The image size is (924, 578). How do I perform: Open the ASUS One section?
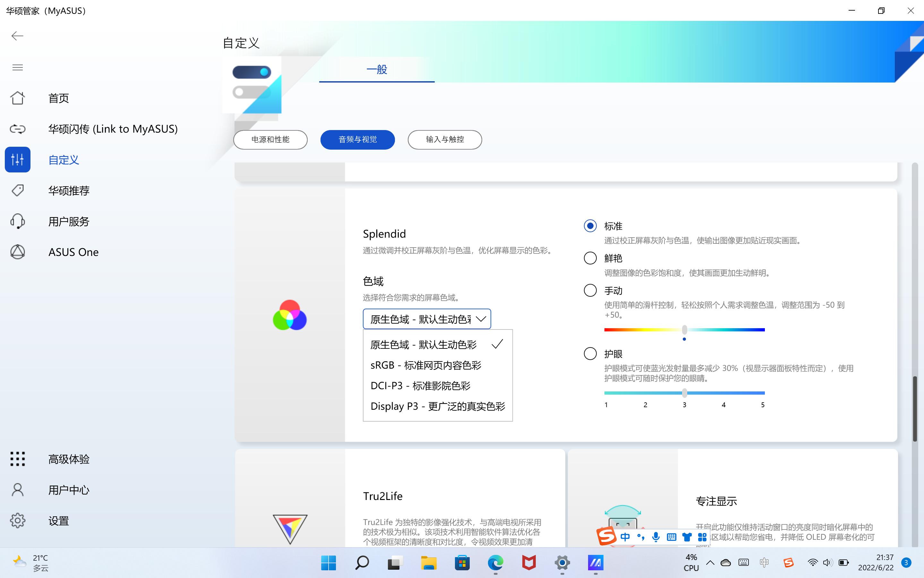pos(73,252)
